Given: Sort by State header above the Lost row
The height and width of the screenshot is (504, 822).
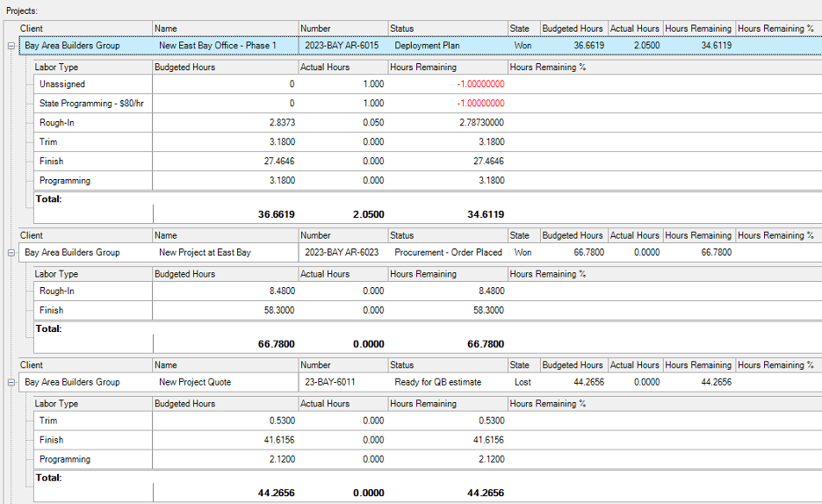Looking at the screenshot, I should coord(523,365).
